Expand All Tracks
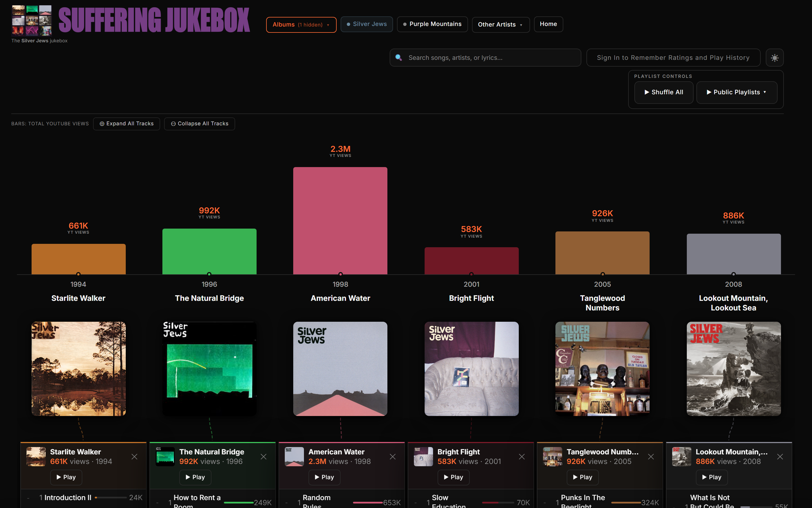Image resolution: width=812 pixels, height=508 pixels. (127, 124)
